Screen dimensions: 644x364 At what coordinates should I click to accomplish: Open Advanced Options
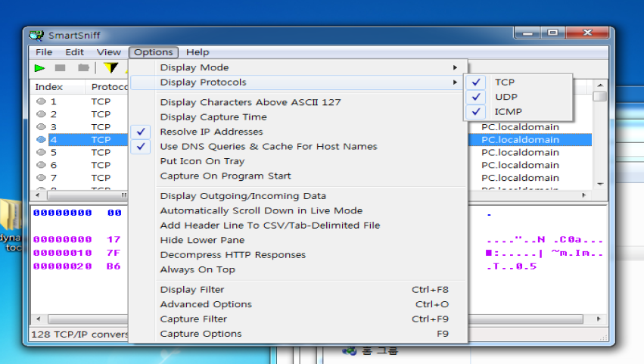(x=299, y=304)
